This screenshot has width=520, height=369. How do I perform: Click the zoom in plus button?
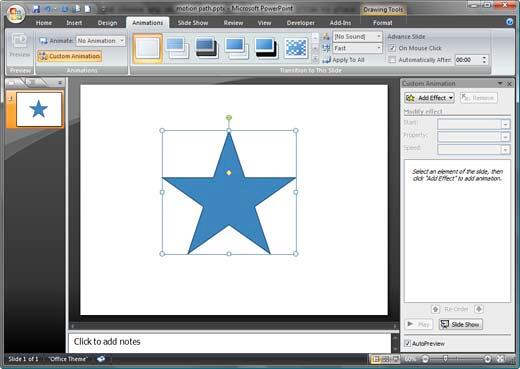tap(487, 359)
